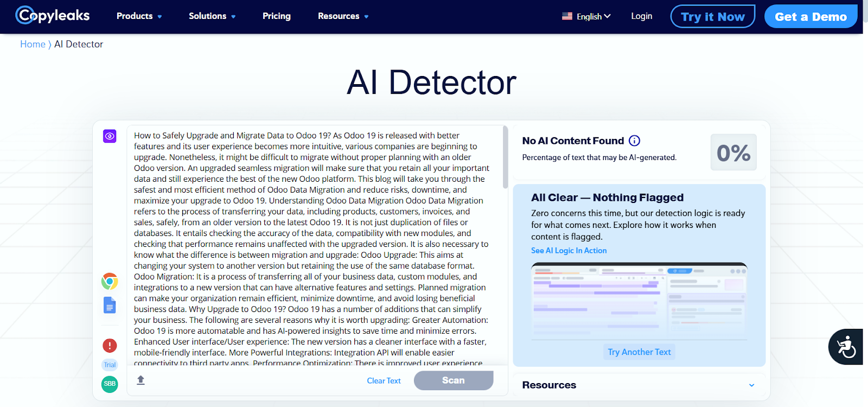Screen dimensions: 868x407
Task: Open the English language selector
Action: (586, 16)
